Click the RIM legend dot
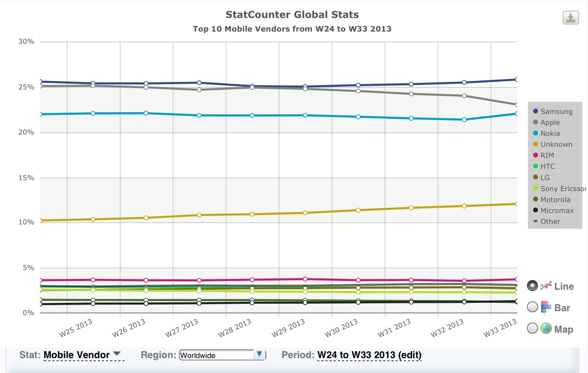The height and width of the screenshot is (373, 588). tap(535, 155)
